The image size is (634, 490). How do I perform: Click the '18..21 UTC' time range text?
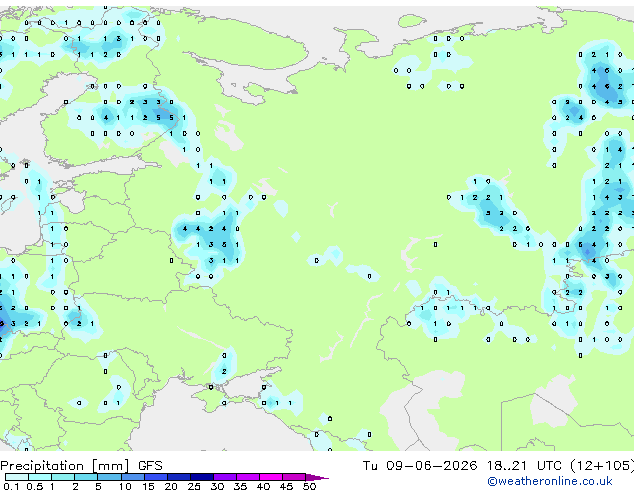pos(524,466)
